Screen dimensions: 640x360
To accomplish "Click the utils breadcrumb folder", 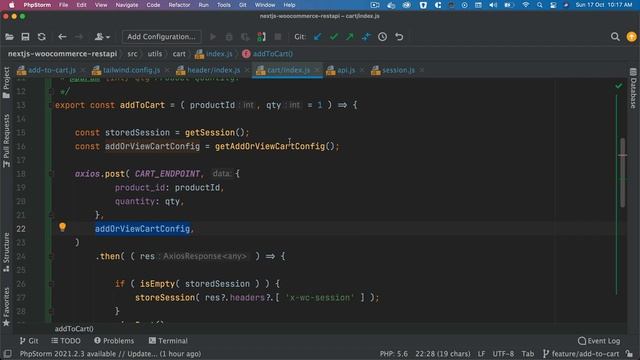I will pyautogui.click(x=155, y=54).
